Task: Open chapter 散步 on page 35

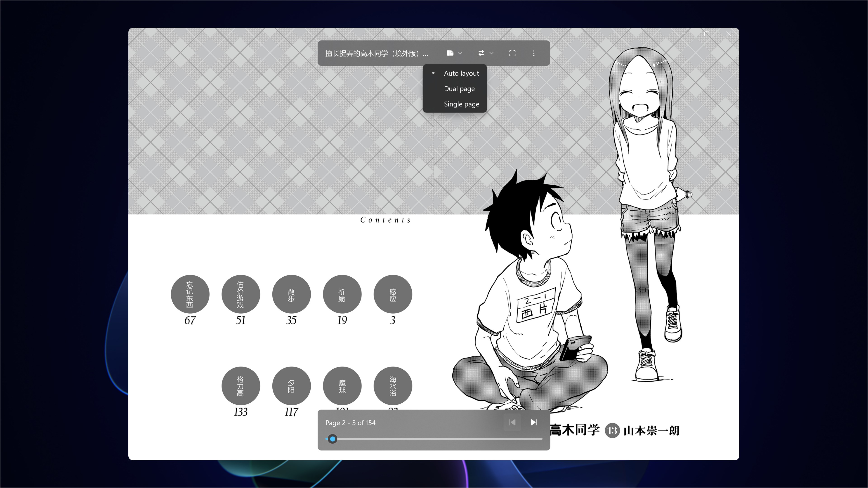Action: click(291, 294)
